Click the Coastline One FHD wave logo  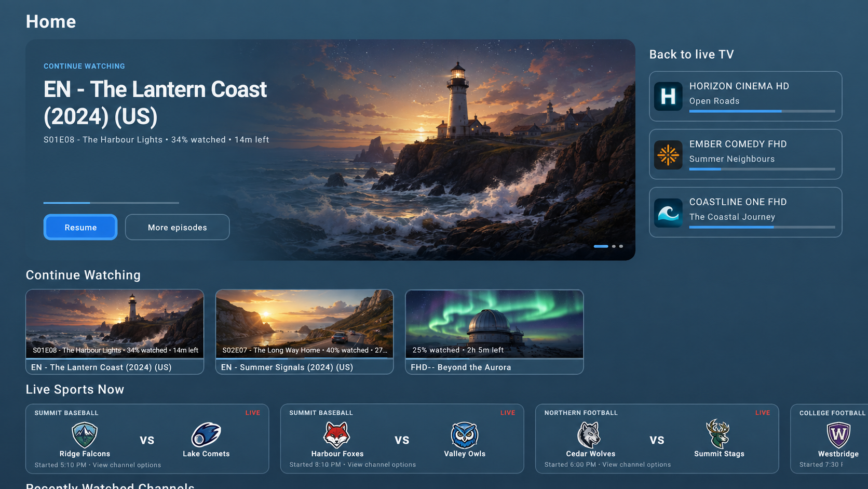(x=668, y=213)
